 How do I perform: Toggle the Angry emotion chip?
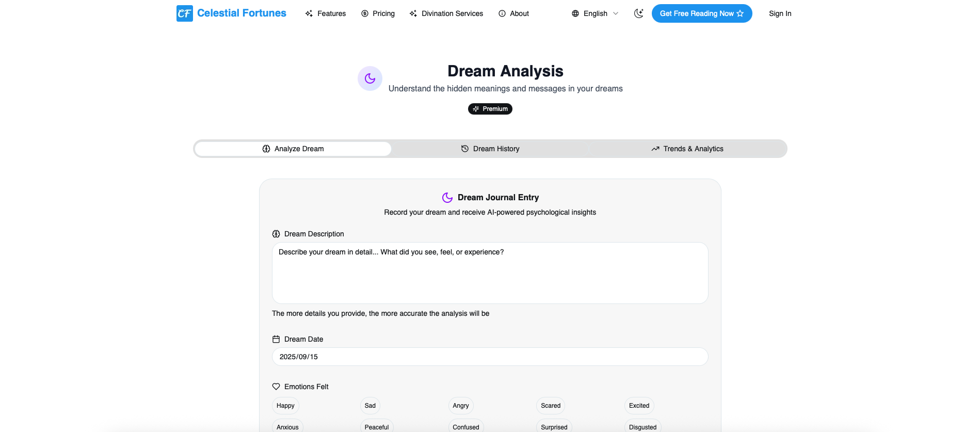point(461,406)
